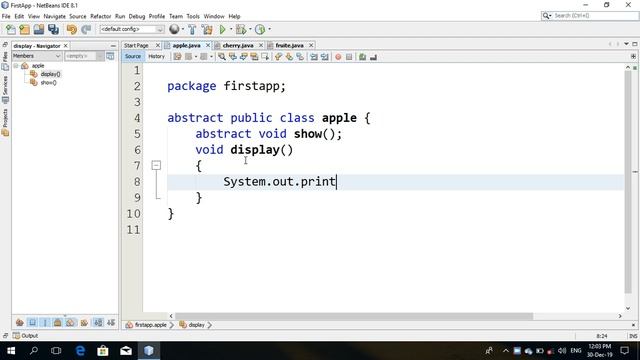Open the Profile Project arrow dropdown
The width and height of the screenshot is (640, 360).
269,29
